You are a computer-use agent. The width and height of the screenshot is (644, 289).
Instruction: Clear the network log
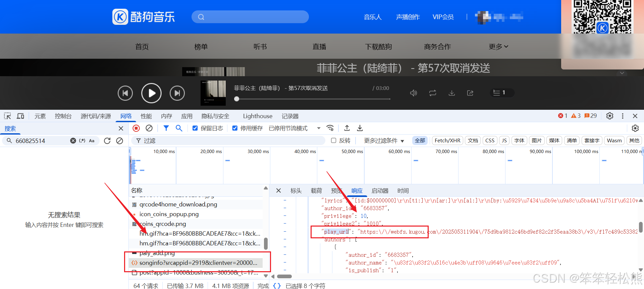click(x=149, y=128)
